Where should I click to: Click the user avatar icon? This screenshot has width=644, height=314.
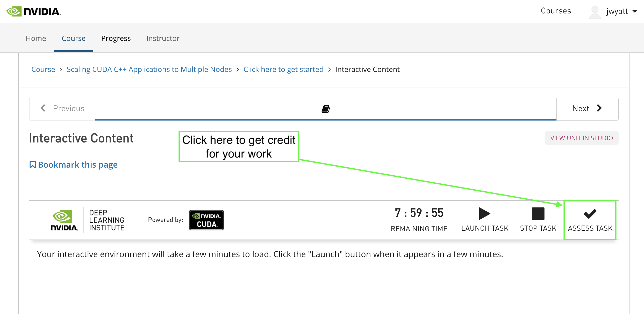click(595, 12)
